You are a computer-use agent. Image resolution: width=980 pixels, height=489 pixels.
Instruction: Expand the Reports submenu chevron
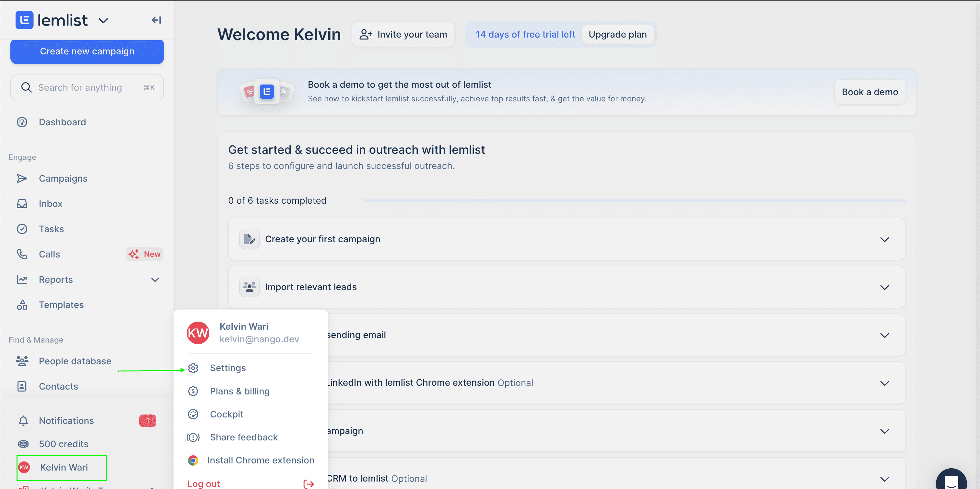pos(155,280)
